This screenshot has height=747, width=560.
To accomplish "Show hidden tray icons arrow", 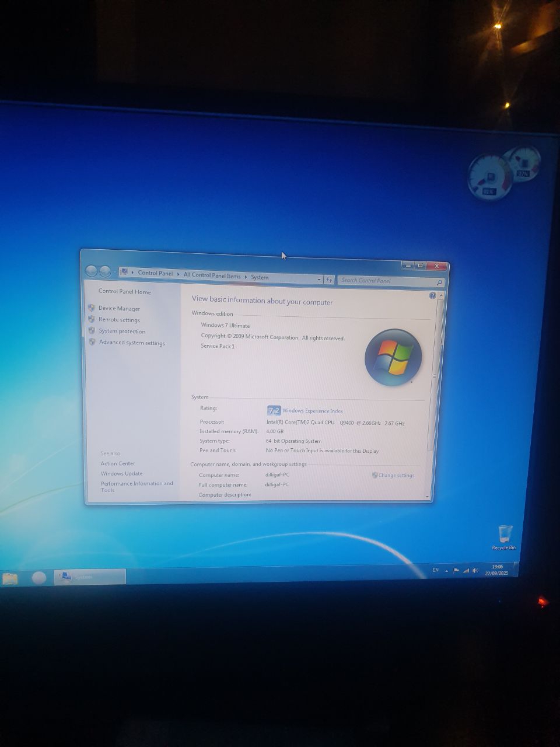I will pyautogui.click(x=446, y=571).
